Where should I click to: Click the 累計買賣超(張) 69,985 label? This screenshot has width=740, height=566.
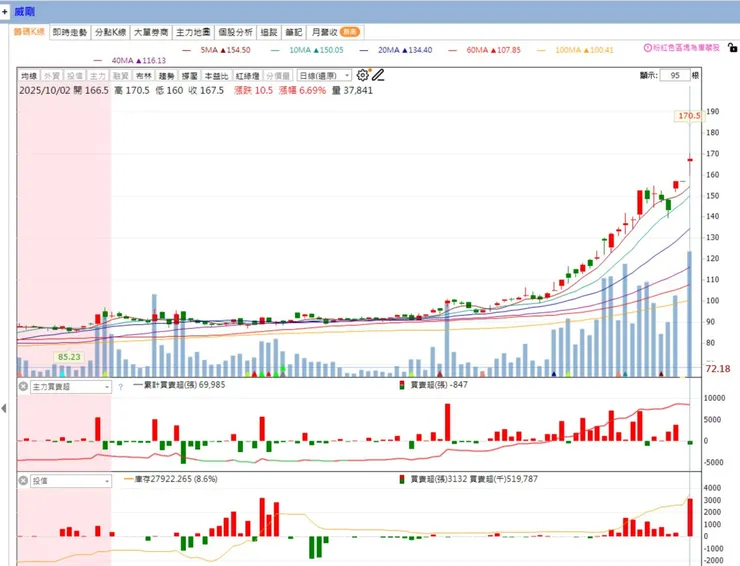(x=185, y=385)
